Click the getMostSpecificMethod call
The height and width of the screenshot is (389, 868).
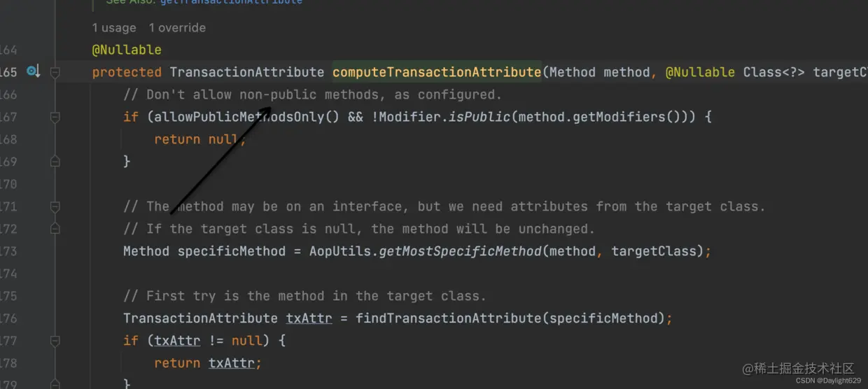click(461, 251)
